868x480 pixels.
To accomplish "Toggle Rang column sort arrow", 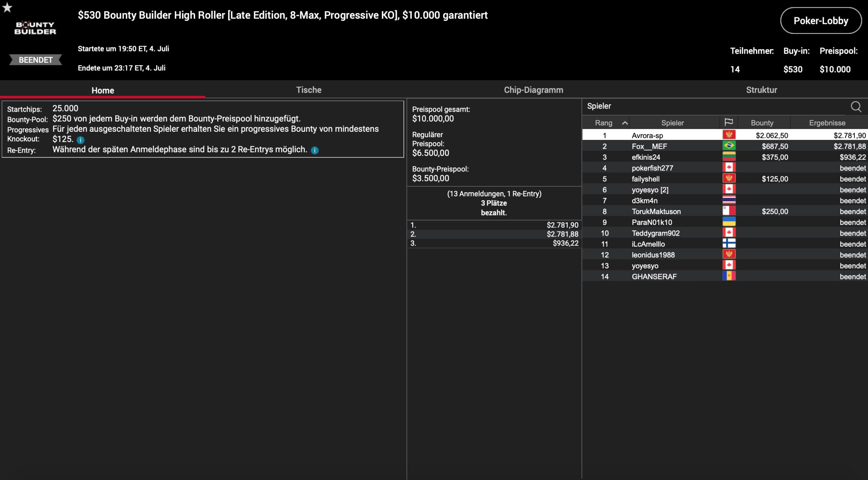I will pos(625,123).
